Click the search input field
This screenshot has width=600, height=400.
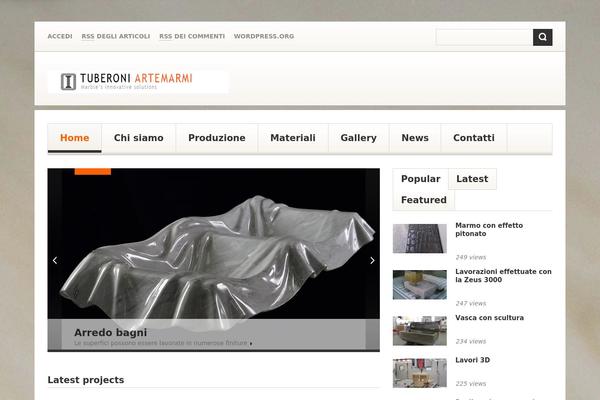pos(484,37)
